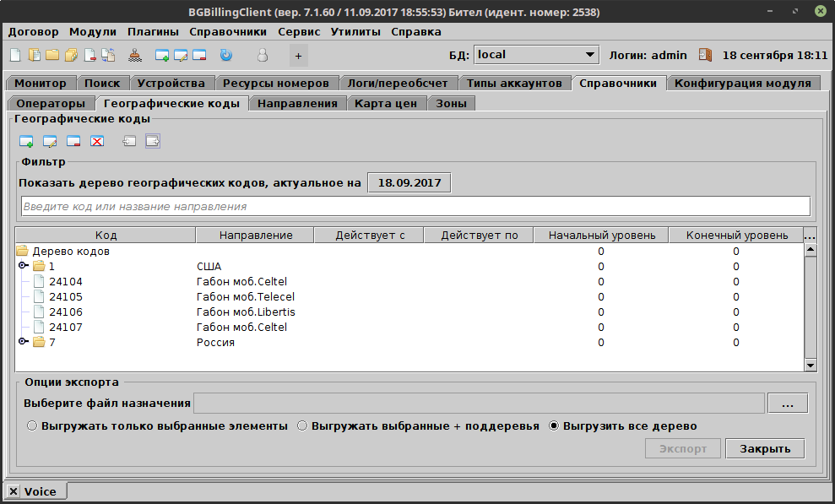
Task: Expand the Россия tree node
Action: (x=21, y=342)
